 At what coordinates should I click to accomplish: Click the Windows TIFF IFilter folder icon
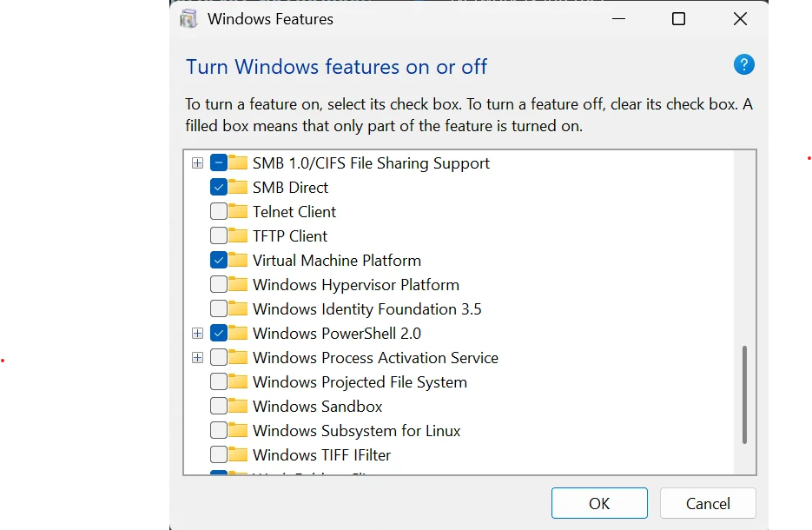238,455
